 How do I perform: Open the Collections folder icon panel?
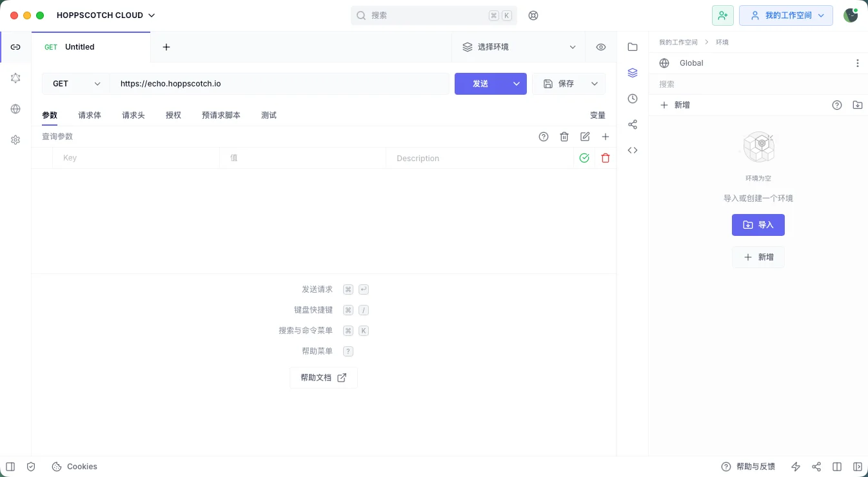point(632,47)
